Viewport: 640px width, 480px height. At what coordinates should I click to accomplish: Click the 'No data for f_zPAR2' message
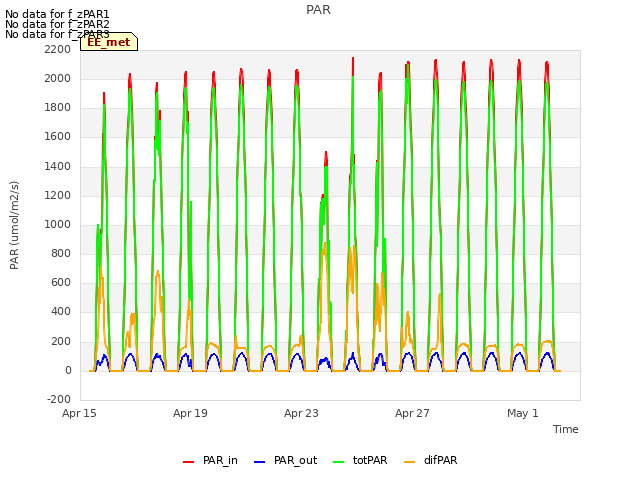pos(57,24)
